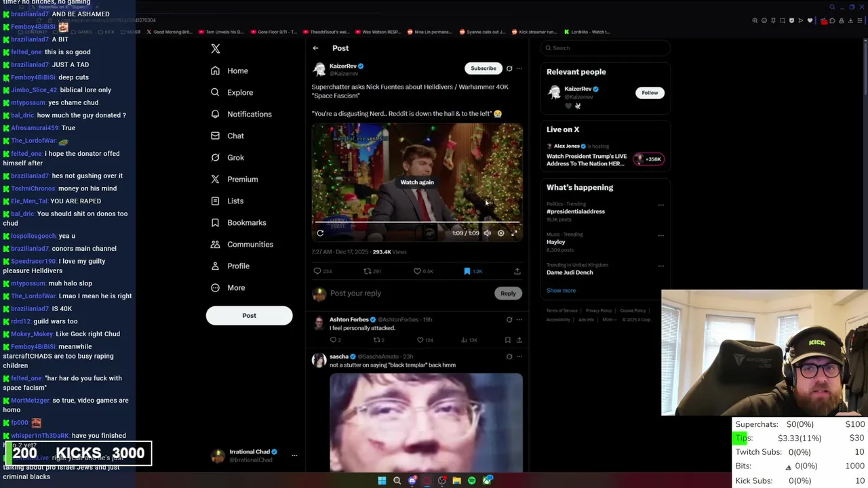
Task: Click the X Search box
Action: click(606, 48)
